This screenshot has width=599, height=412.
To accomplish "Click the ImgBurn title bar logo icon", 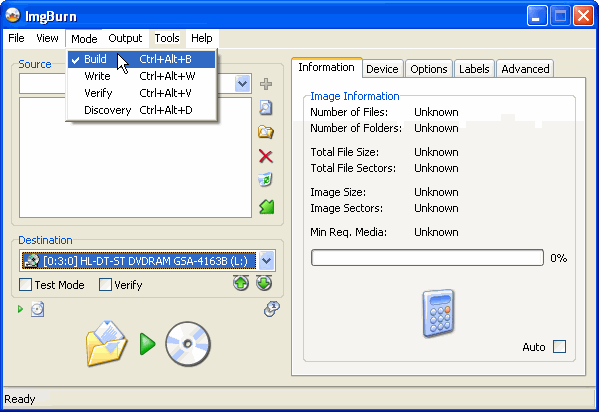I will click(x=13, y=16).
